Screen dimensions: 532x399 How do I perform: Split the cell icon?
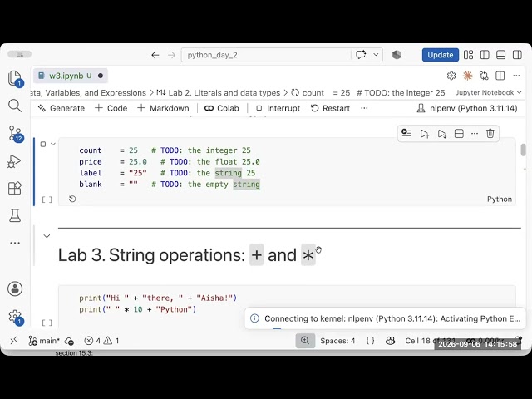point(459,133)
